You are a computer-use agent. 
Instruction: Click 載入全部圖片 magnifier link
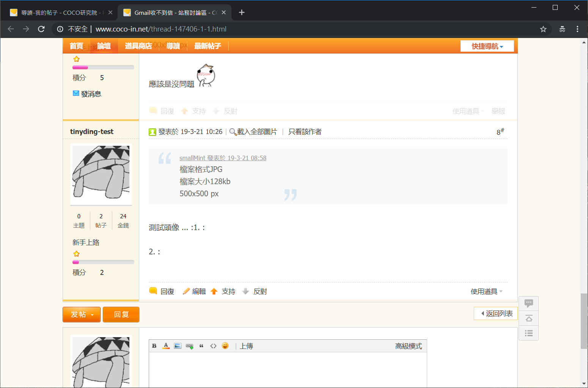pyautogui.click(x=253, y=131)
